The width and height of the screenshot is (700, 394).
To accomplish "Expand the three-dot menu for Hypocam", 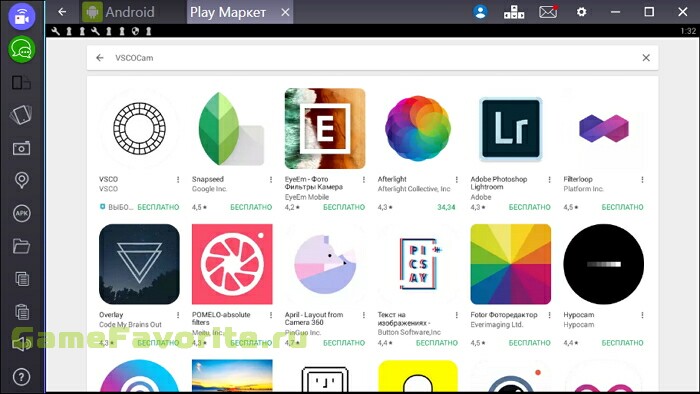I will (642, 315).
